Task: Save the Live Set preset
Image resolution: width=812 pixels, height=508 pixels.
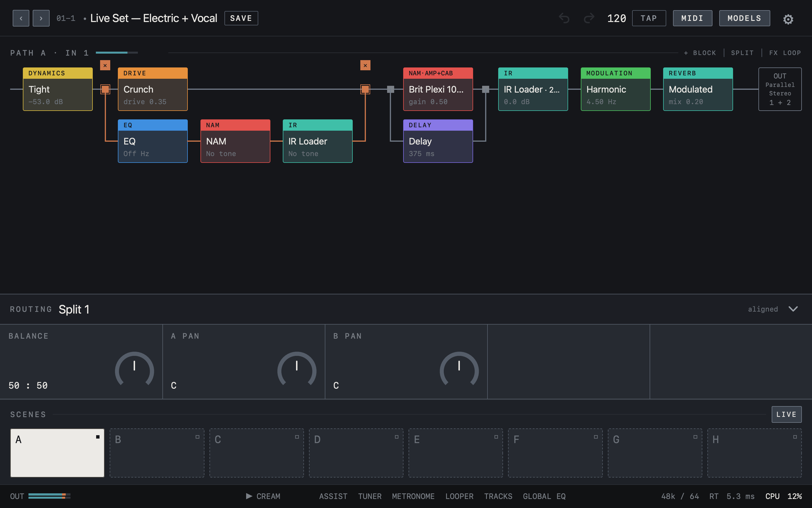Action: (x=241, y=18)
